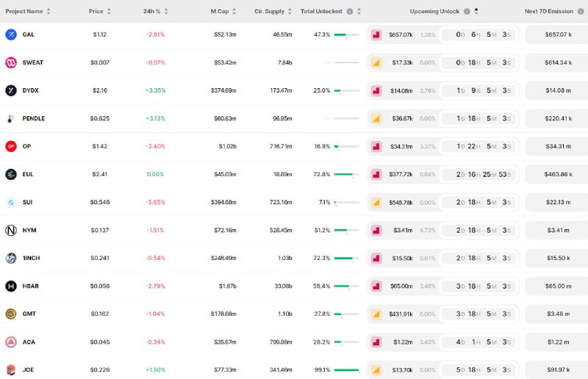Image resolution: width=588 pixels, height=379 pixels.
Task: Click JOE's +1.50% 24h change
Action: 155,369
